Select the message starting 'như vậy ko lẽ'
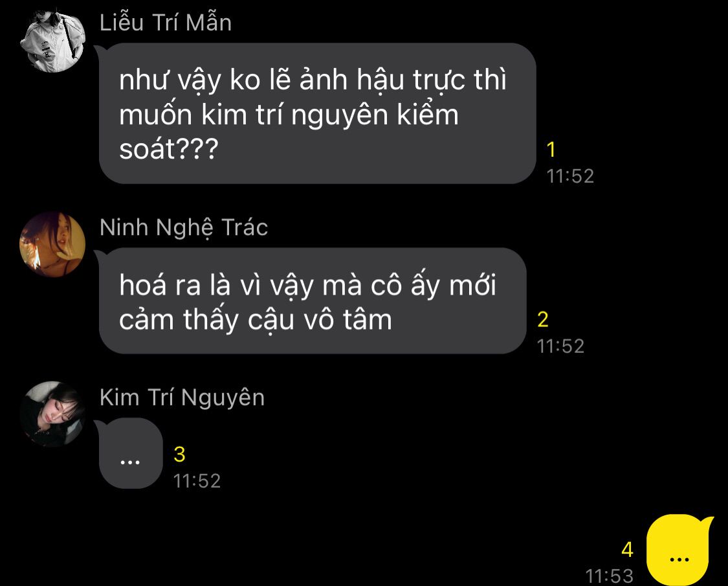 318,113
